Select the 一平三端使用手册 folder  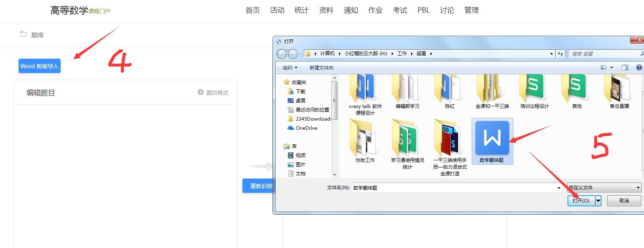pyautogui.click(x=450, y=148)
